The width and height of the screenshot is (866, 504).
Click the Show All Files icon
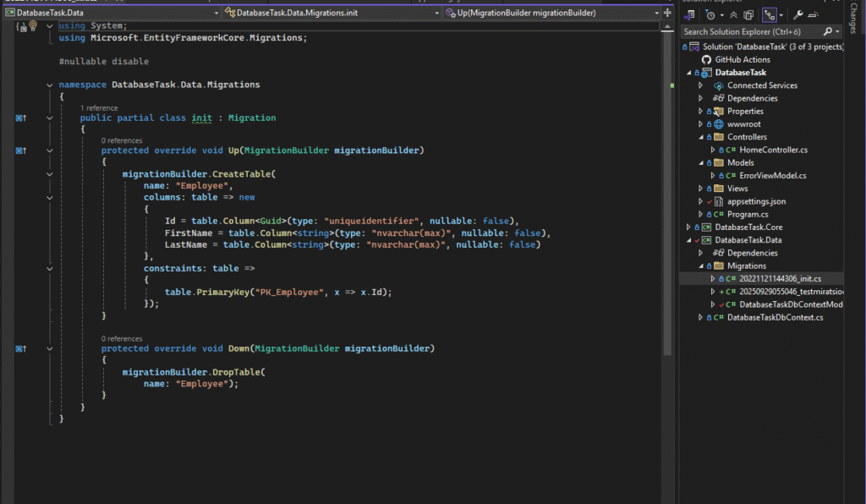[748, 15]
